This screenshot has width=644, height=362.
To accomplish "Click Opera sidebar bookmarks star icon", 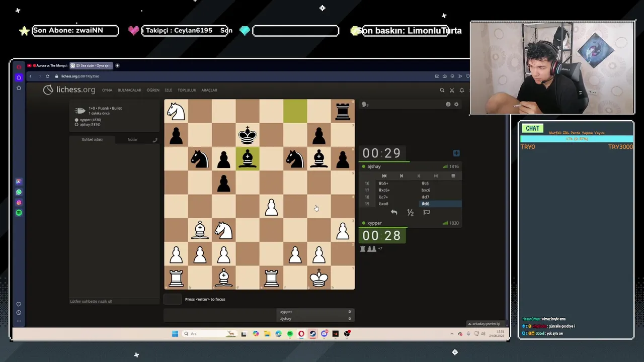I will tap(19, 88).
